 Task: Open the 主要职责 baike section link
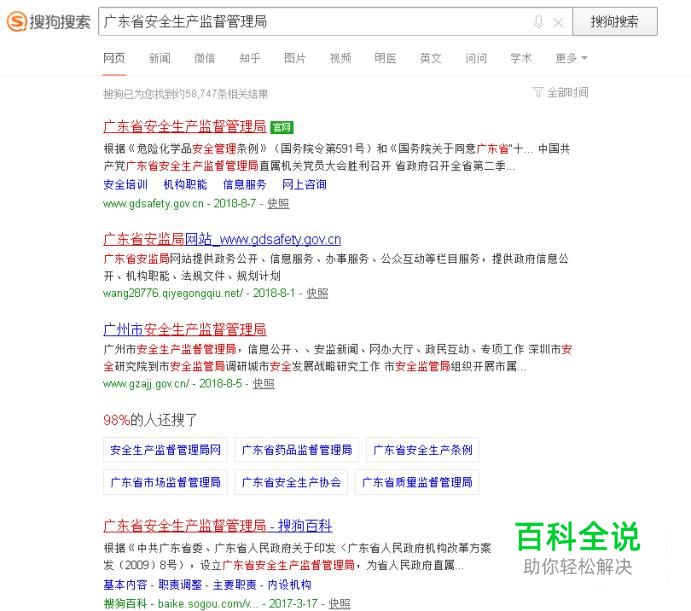click(234, 585)
